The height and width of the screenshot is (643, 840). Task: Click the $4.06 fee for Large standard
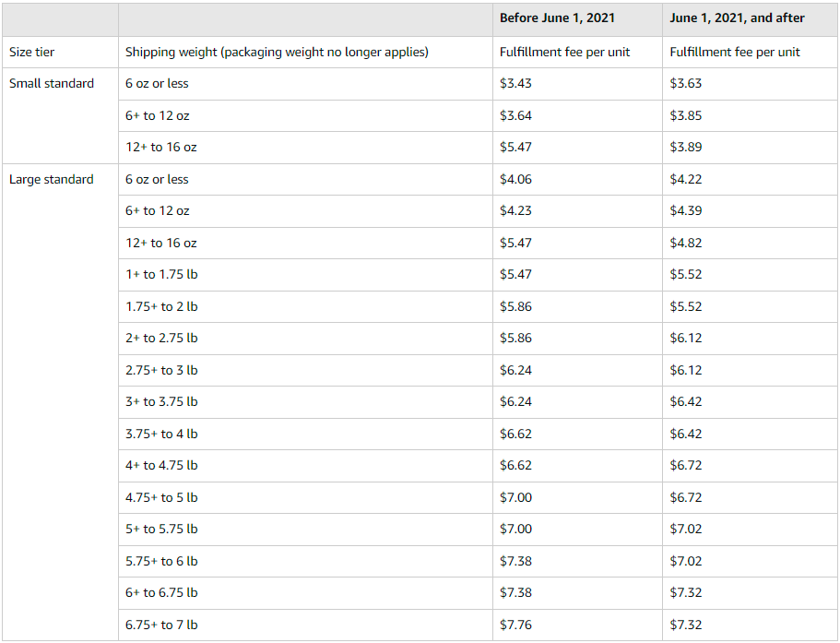pyautogui.click(x=577, y=180)
